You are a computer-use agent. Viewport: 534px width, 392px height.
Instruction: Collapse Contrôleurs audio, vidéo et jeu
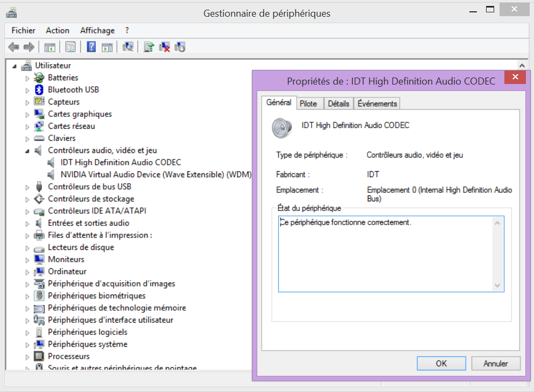(27, 151)
